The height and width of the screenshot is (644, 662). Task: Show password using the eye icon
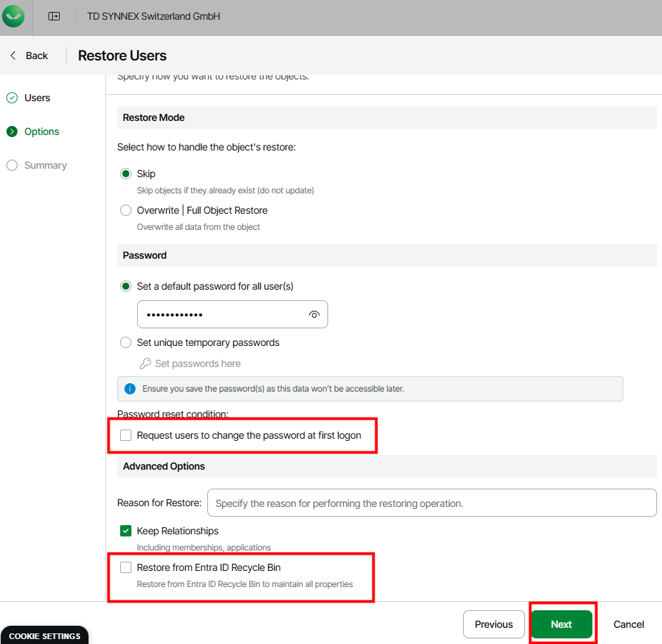point(314,314)
